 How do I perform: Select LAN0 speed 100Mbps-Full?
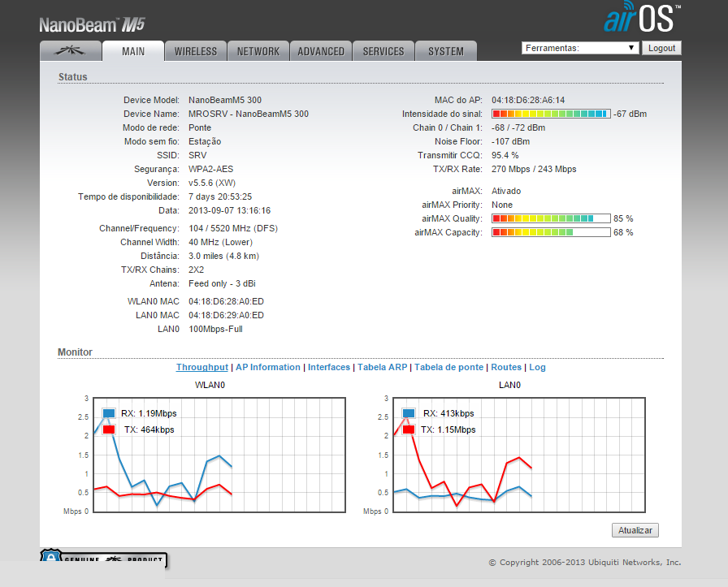pos(215,330)
